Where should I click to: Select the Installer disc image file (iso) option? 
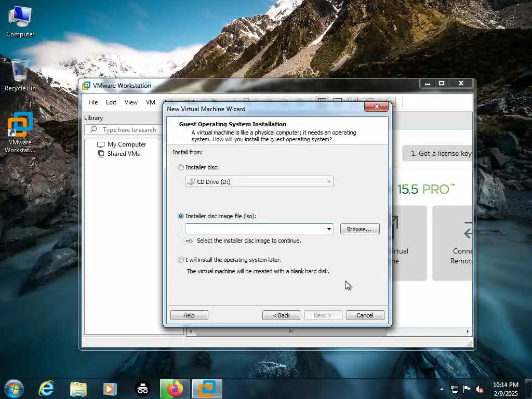(x=180, y=216)
